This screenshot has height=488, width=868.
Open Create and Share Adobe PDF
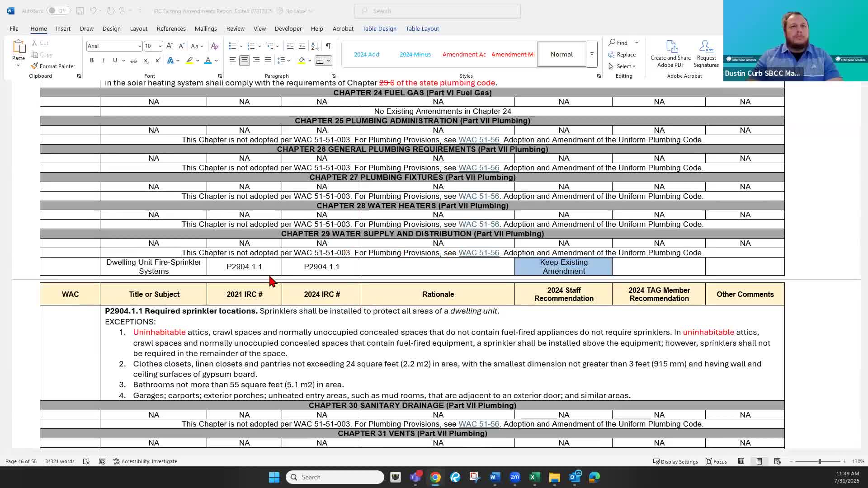[x=670, y=54]
